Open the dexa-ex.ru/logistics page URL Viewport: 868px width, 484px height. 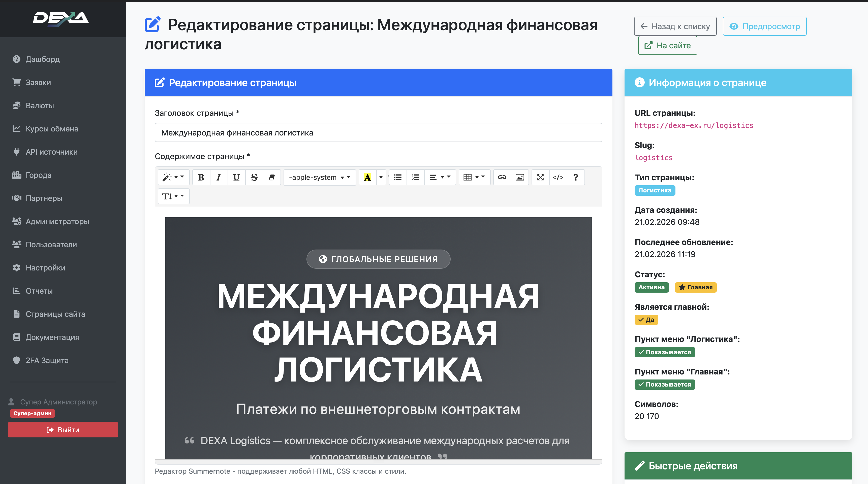pos(693,125)
